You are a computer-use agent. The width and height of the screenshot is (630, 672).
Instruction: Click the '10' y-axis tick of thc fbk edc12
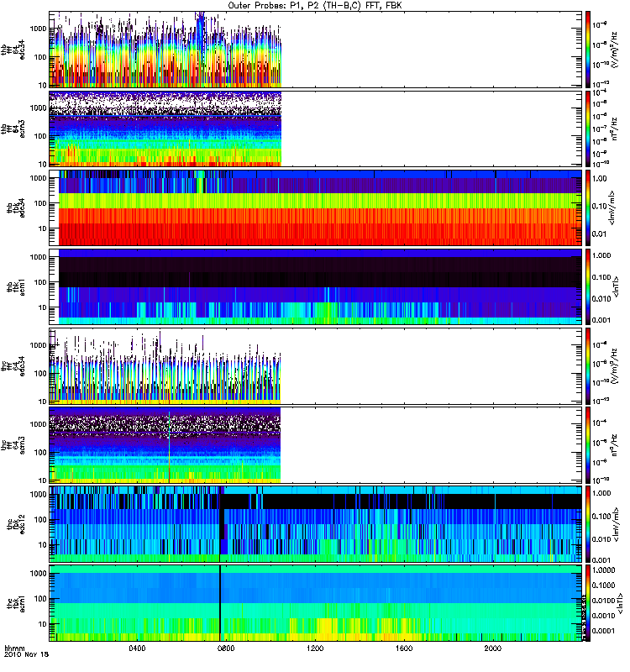(x=43, y=545)
